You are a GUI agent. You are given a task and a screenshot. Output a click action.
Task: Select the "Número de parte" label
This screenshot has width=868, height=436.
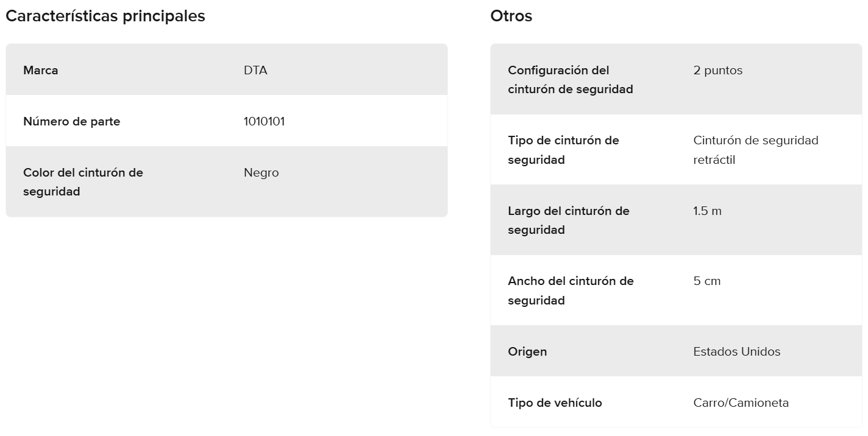point(72,121)
